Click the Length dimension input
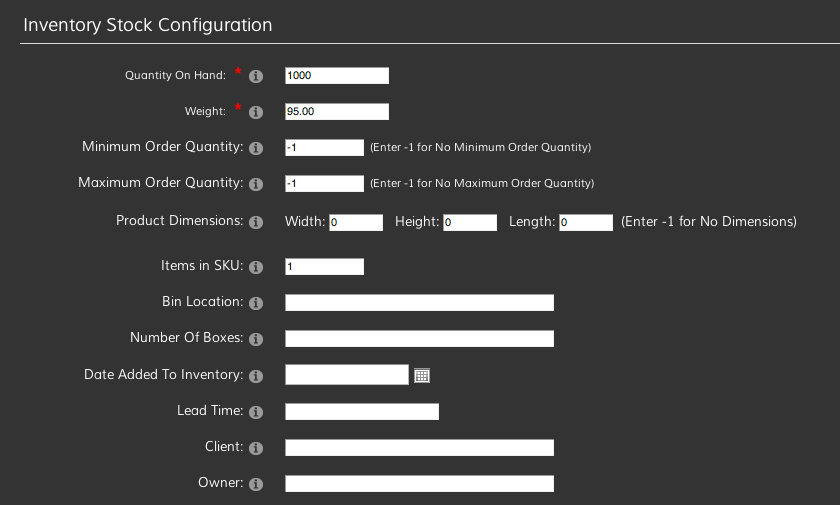 point(586,222)
